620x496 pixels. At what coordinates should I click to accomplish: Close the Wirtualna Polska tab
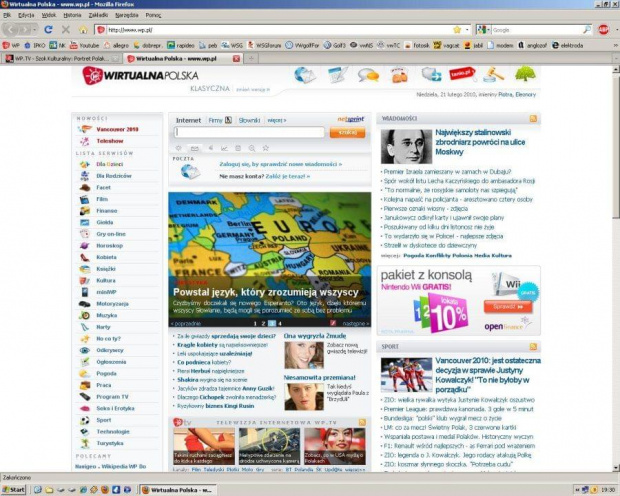click(x=236, y=59)
